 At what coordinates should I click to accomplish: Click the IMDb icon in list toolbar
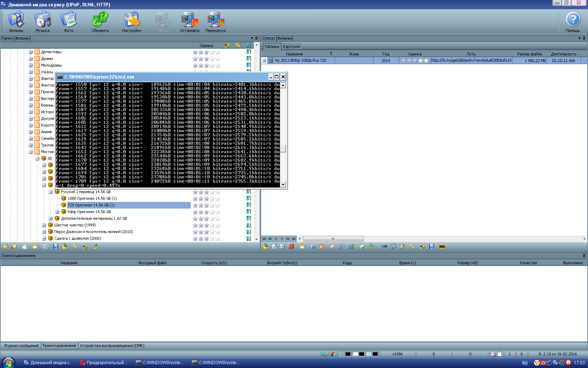coord(442,247)
